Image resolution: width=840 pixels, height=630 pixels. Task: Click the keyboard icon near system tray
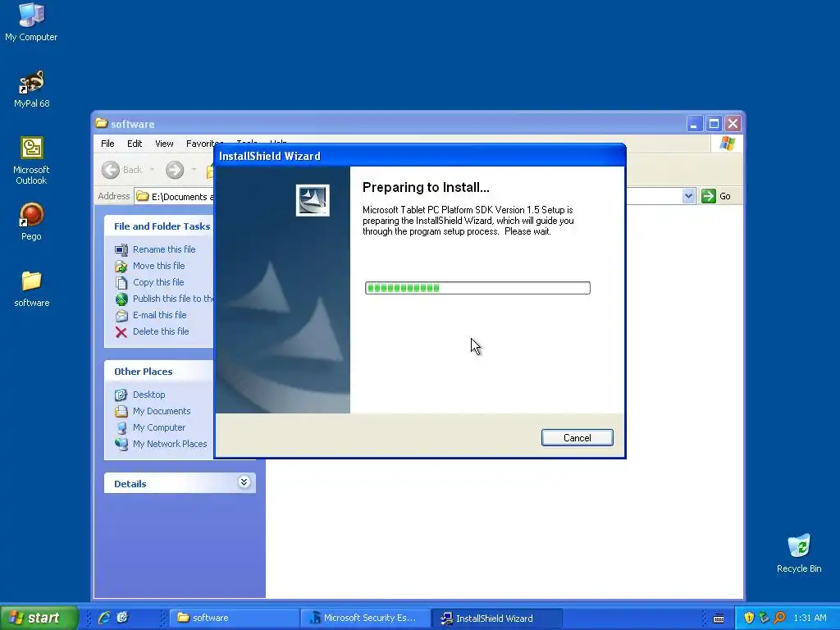719,619
